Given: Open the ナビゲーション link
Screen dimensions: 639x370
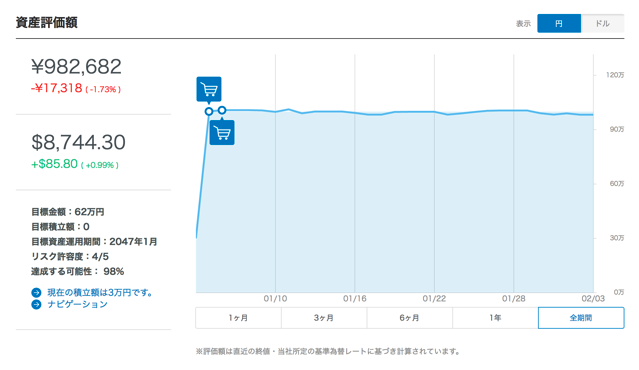Looking at the screenshot, I should (77, 304).
